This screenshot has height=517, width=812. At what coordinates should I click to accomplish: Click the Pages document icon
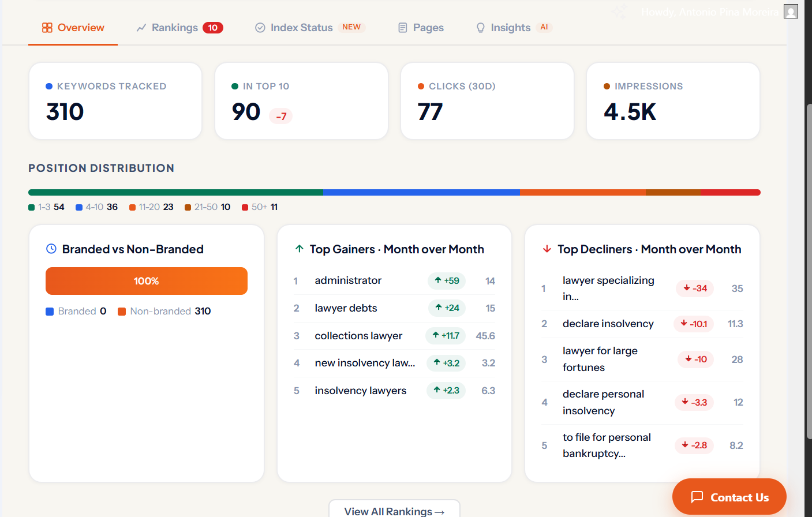coord(403,28)
